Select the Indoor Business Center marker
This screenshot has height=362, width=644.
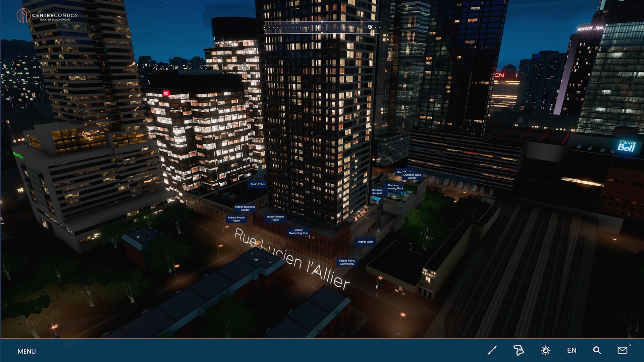[x=245, y=208]
